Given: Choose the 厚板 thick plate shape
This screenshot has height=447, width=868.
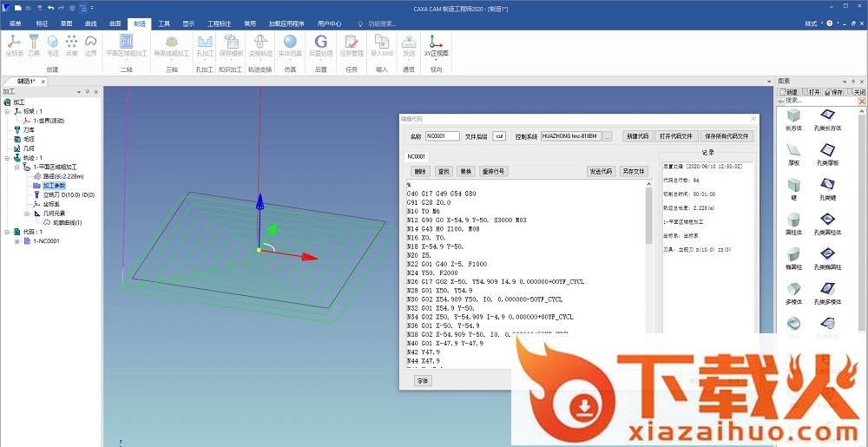Looking at the screenshot, I should tap(793, 154).
